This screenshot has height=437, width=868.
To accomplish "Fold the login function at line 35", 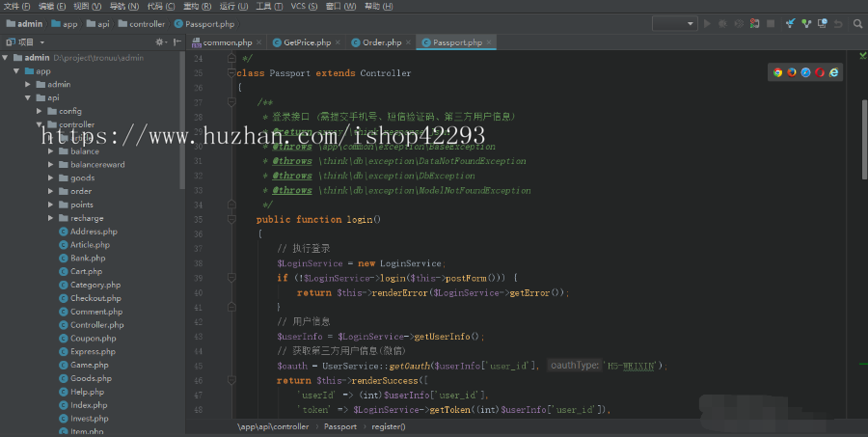I will (x=231, y=219).
